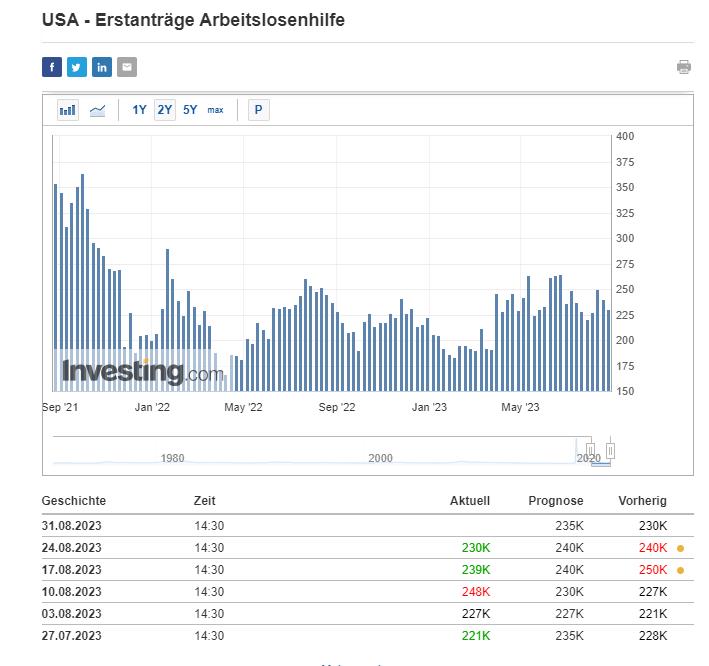The image size is (709, 666).
Task: Click the Vorherig column header
Action: tap(643, 501)
